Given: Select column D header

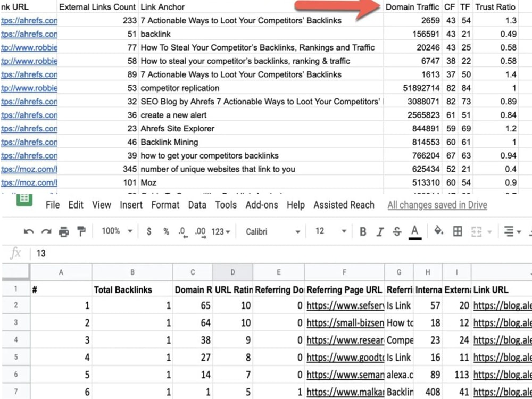Looking at the screenshot, I should click(x=232, y=272).
